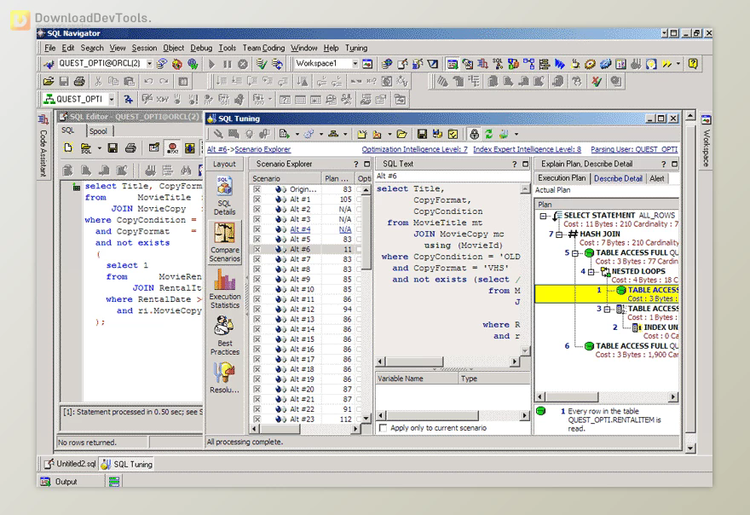Open SQL Details in the Layout bar
This screenshot has width=750, height=515.
pos(224,196)
